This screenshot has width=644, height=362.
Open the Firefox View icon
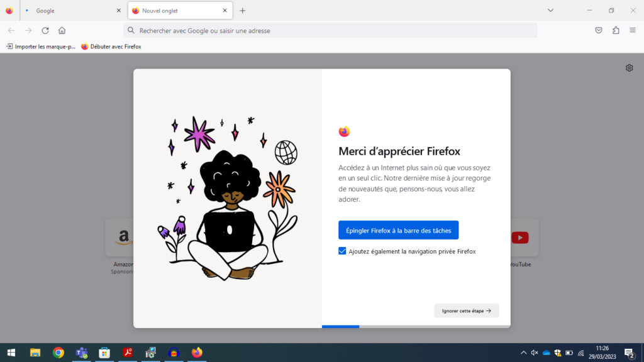tap(9, 11)
